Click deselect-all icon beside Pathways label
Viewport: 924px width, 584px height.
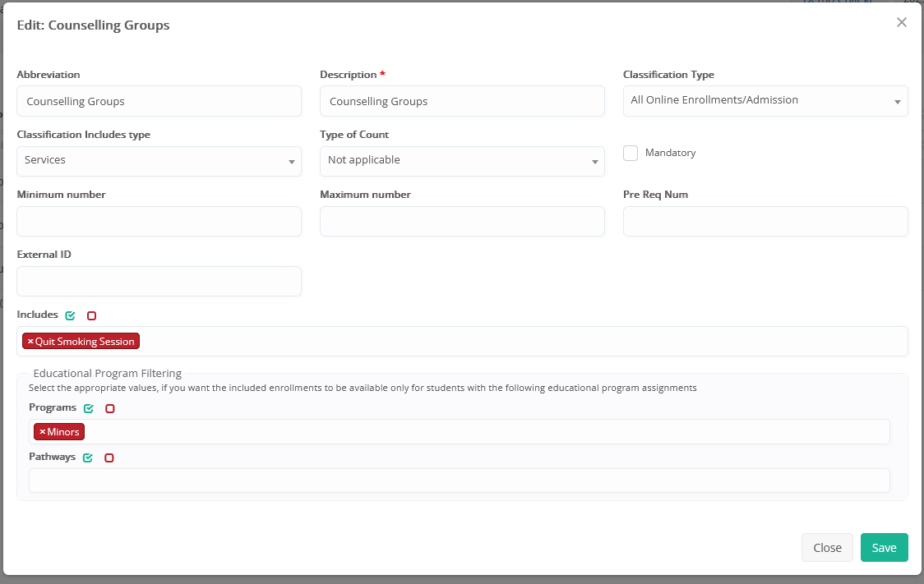109,458
